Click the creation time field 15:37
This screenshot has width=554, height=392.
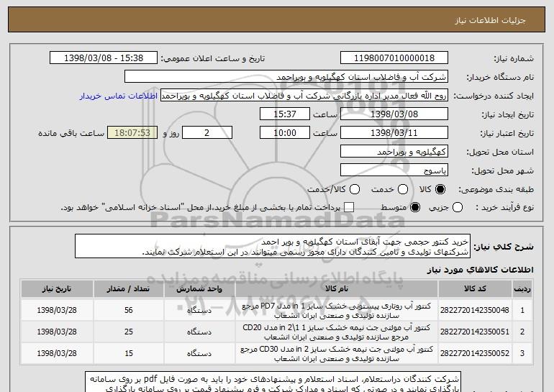(285, 114)
